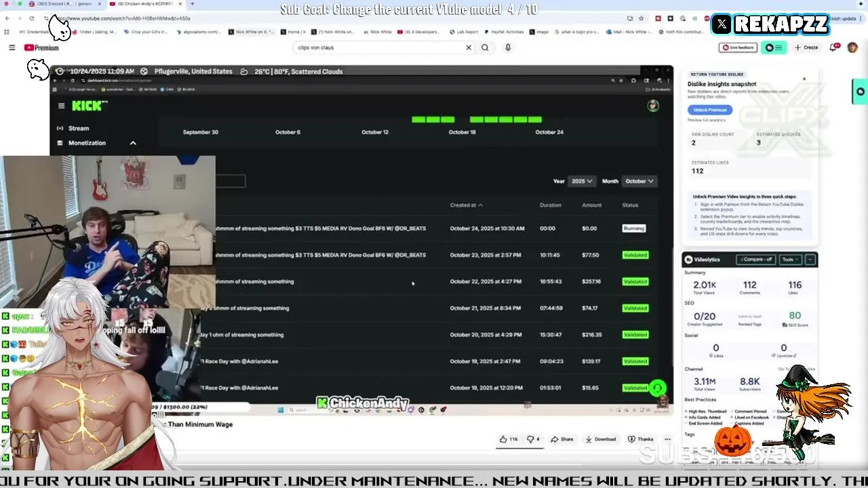This screenshot has width=868, height=488.
Task: Select Stream in the Kick sidebar
Action: (79, 128)
